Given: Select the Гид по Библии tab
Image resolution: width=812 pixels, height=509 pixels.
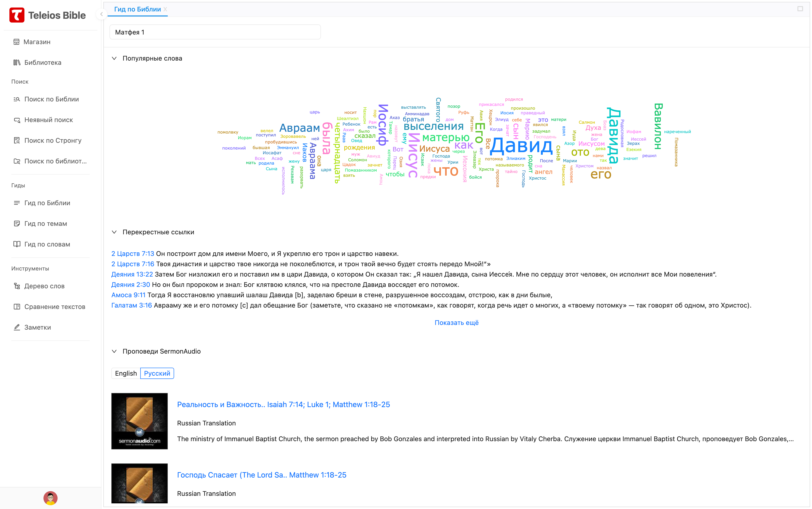Looking at the screenshot, I should (137, 9).
